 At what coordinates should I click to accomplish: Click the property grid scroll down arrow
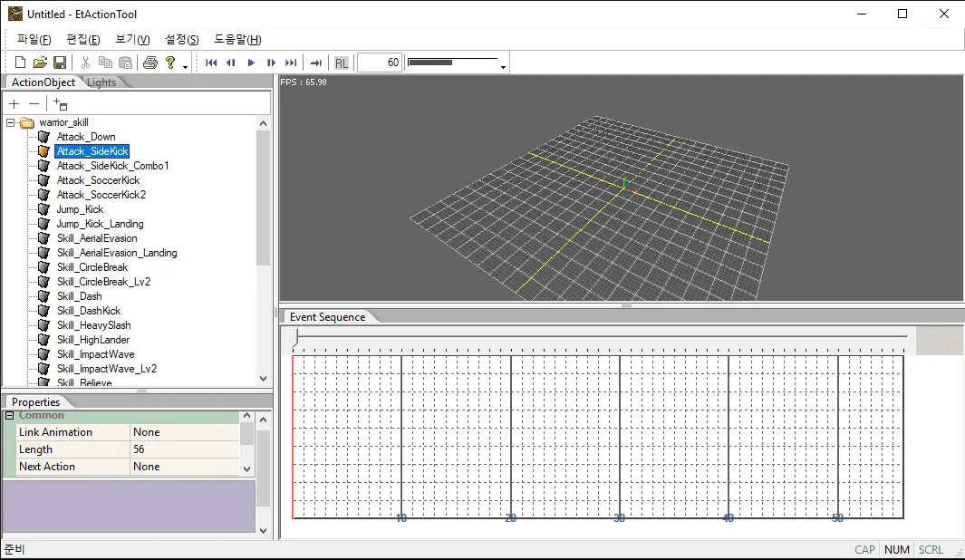coord(246,468)
